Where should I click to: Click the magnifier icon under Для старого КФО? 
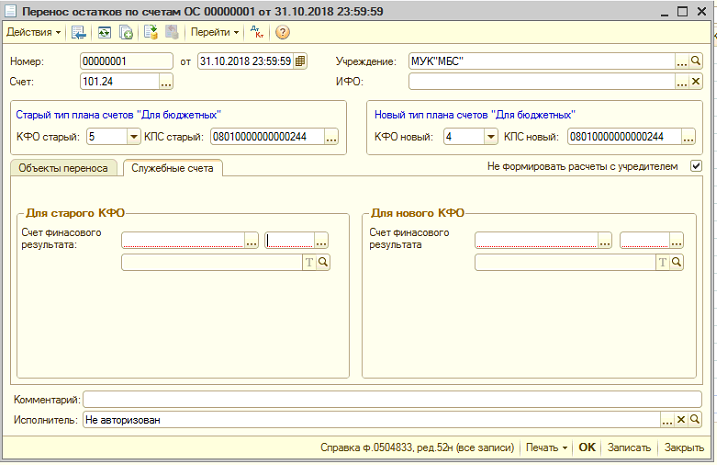(323, 262)
